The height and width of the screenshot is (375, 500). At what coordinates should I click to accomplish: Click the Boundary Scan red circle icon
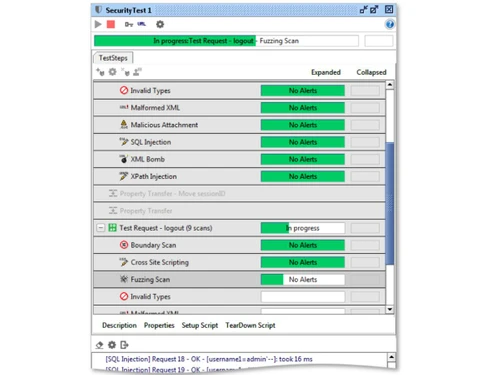pos(124,245)
